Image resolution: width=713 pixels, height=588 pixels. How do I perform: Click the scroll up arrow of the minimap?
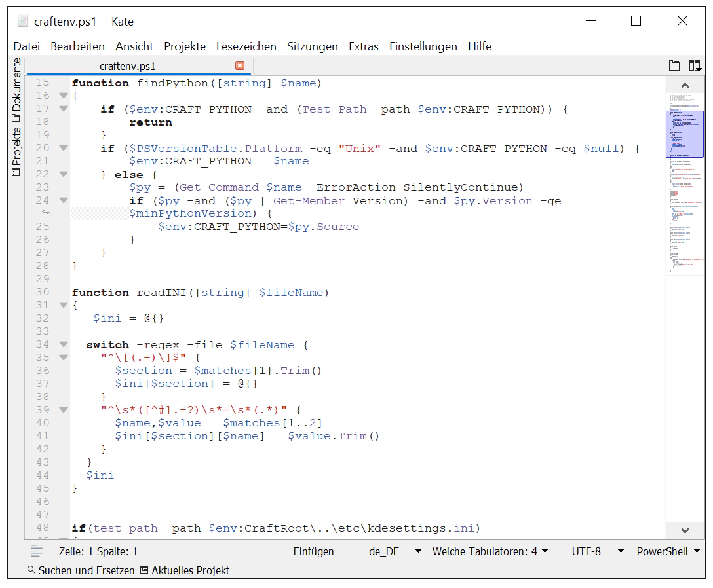[x=685, y=85]
